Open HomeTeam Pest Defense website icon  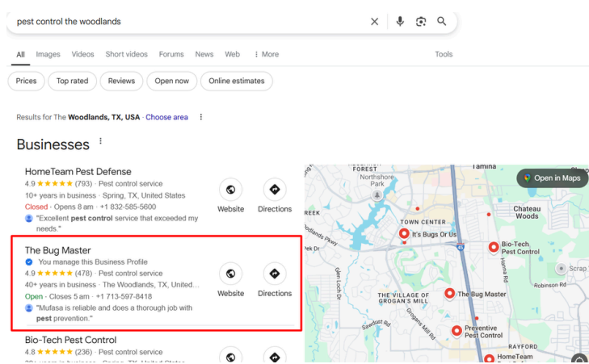(x=230, y=190)
